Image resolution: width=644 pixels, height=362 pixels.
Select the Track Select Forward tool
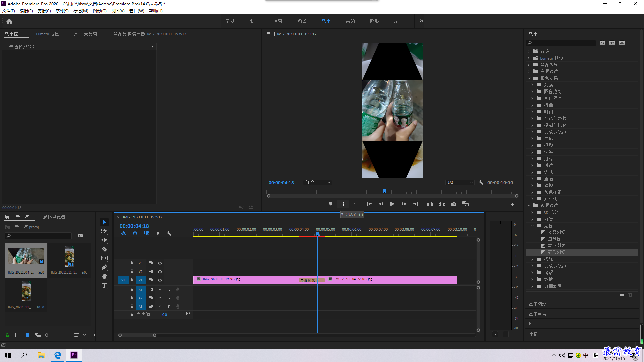(104, 231)
